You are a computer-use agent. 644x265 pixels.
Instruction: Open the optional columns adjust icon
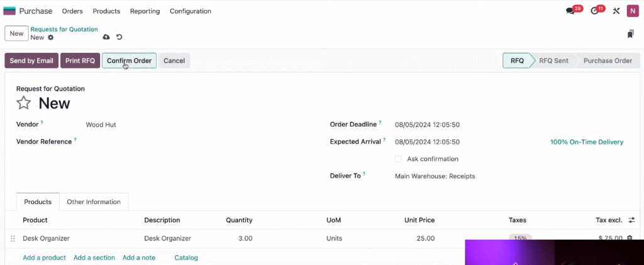tap(631, 220)
